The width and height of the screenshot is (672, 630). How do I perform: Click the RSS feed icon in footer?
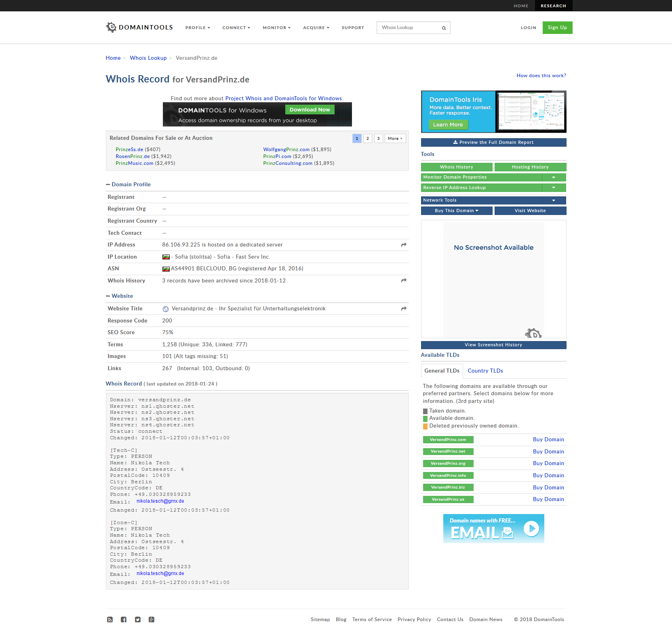coord(110,619)
